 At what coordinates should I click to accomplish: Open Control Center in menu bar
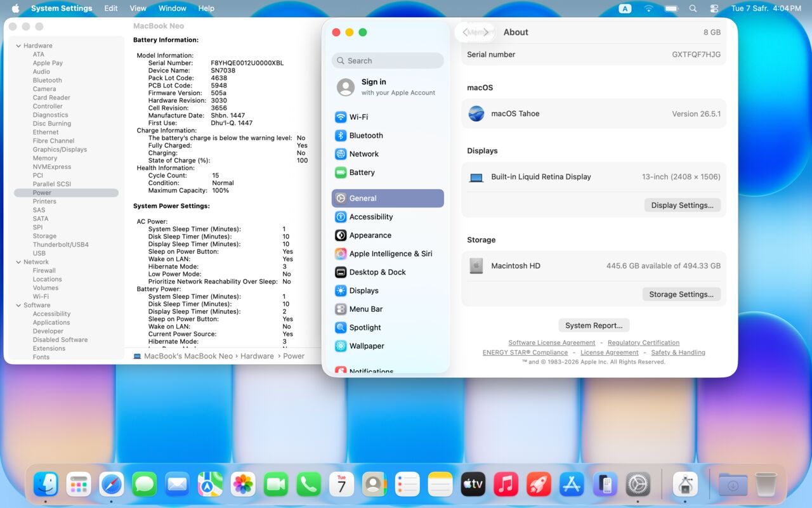click(x=714, y=8)
